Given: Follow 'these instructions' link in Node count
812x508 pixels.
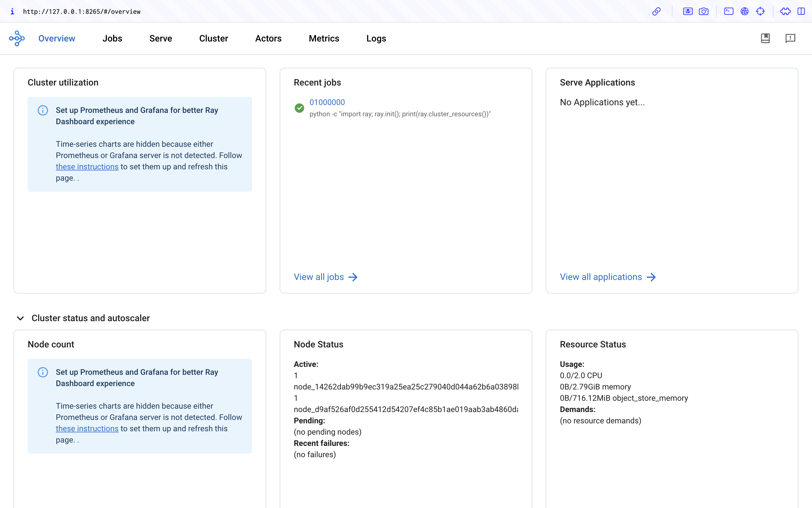Looking at the screenshot, I should [x=87, y=428].
